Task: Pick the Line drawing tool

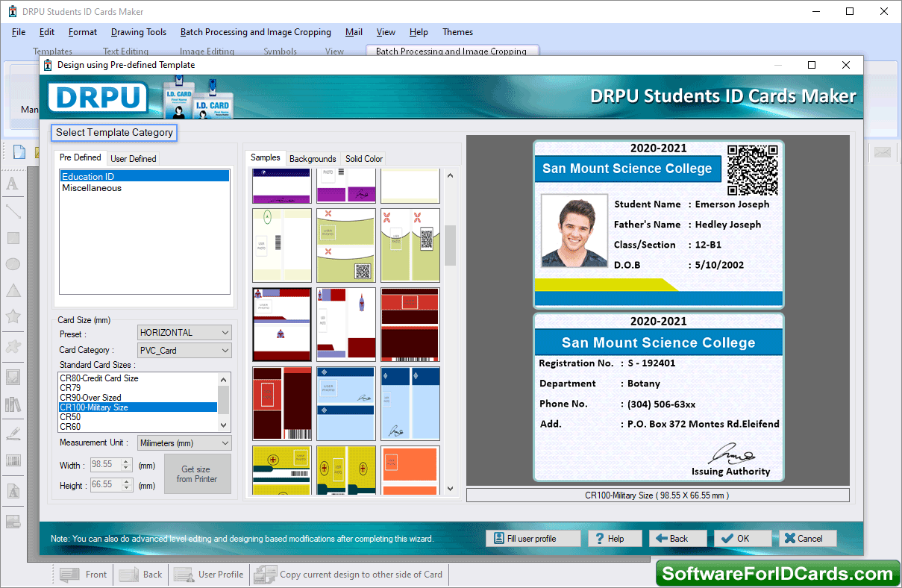Action: click(x=13, y=211)
